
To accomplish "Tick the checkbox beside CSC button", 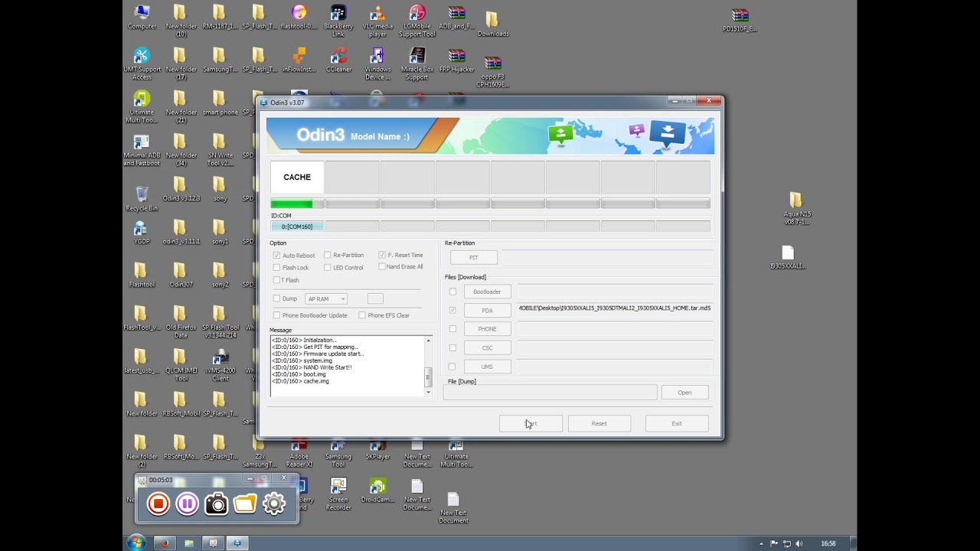I will click(x=452, y=347).
